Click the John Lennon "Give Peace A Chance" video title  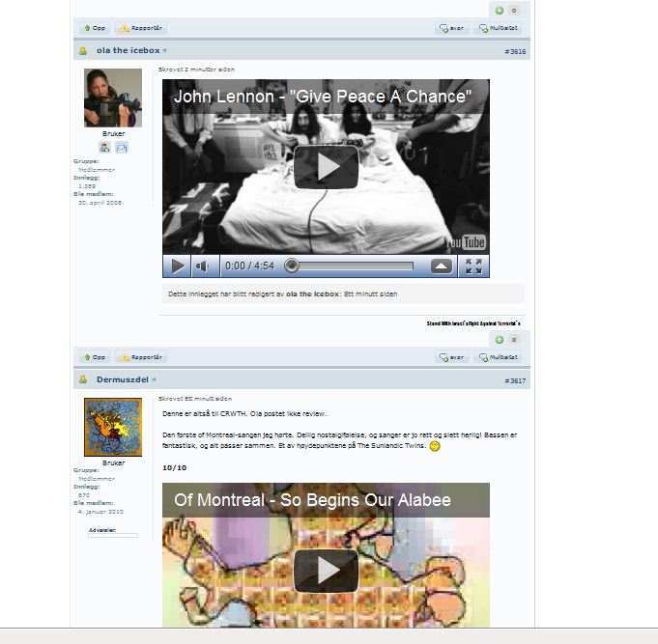click(323, 97)
